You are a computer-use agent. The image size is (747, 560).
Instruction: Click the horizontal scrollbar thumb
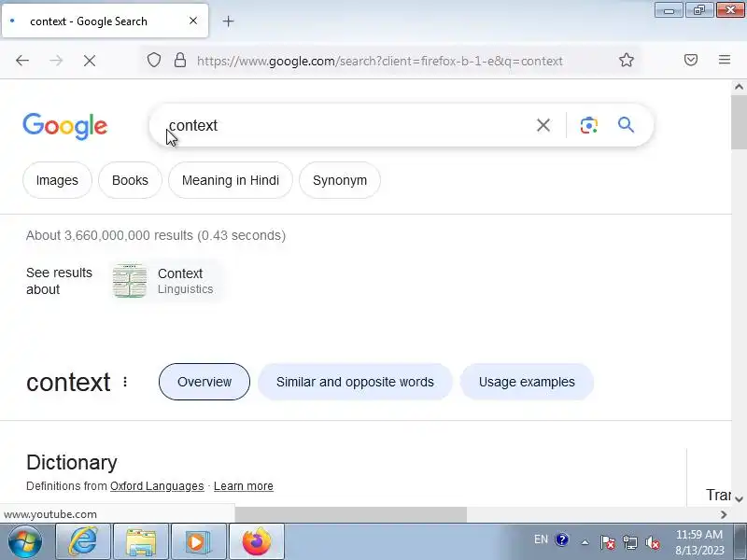[x=351, y=514]
